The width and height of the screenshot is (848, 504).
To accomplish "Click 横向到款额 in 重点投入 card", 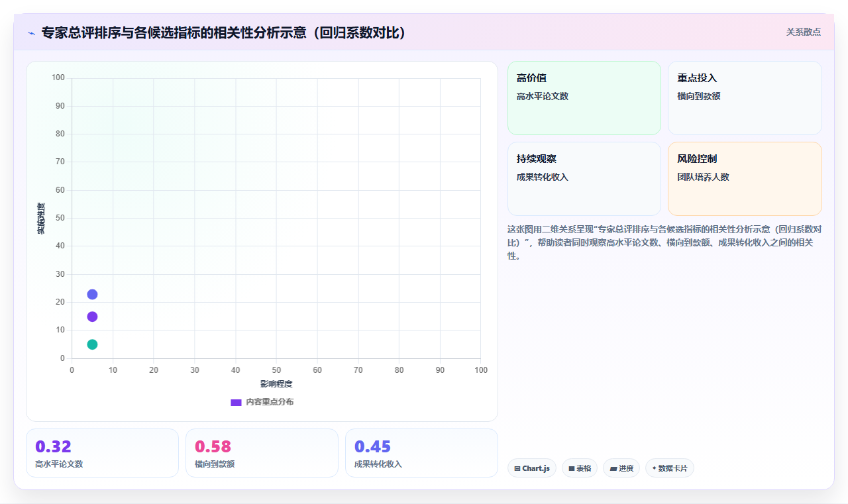I will (x=699, y=96).
